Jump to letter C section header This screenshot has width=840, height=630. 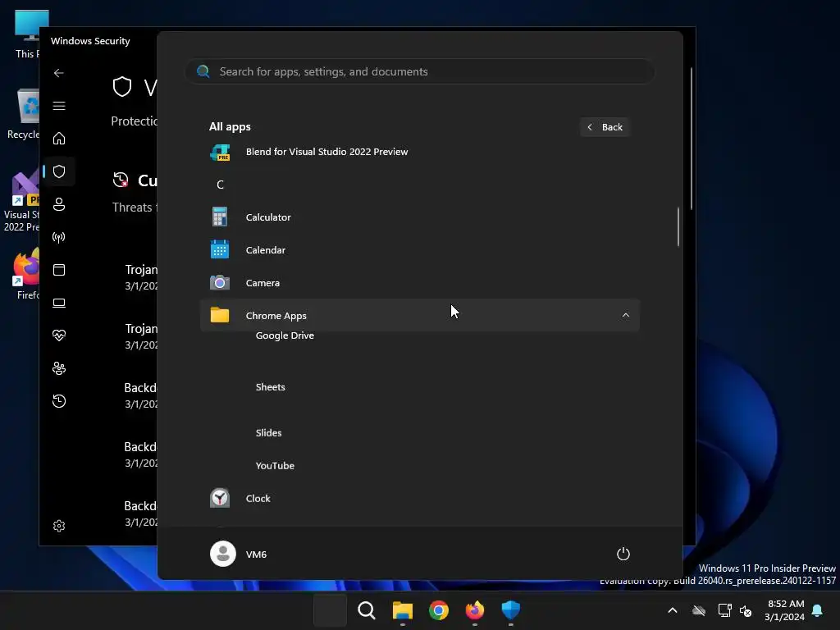220,185
